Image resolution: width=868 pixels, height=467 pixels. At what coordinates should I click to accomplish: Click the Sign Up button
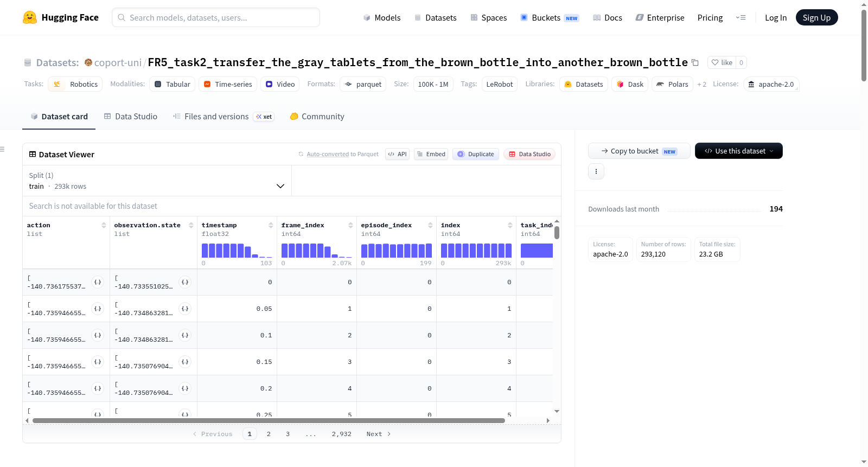tap(816, 18)
